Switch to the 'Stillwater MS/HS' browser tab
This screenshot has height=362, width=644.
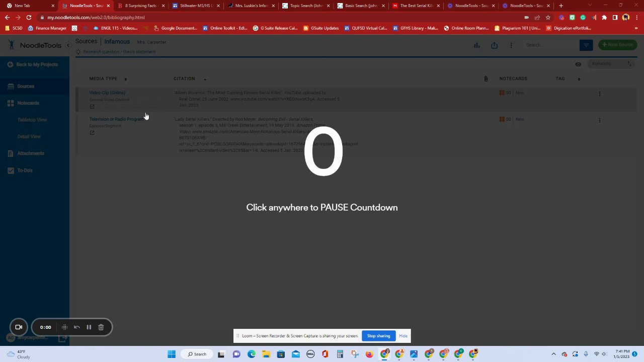tap(195, 6)
